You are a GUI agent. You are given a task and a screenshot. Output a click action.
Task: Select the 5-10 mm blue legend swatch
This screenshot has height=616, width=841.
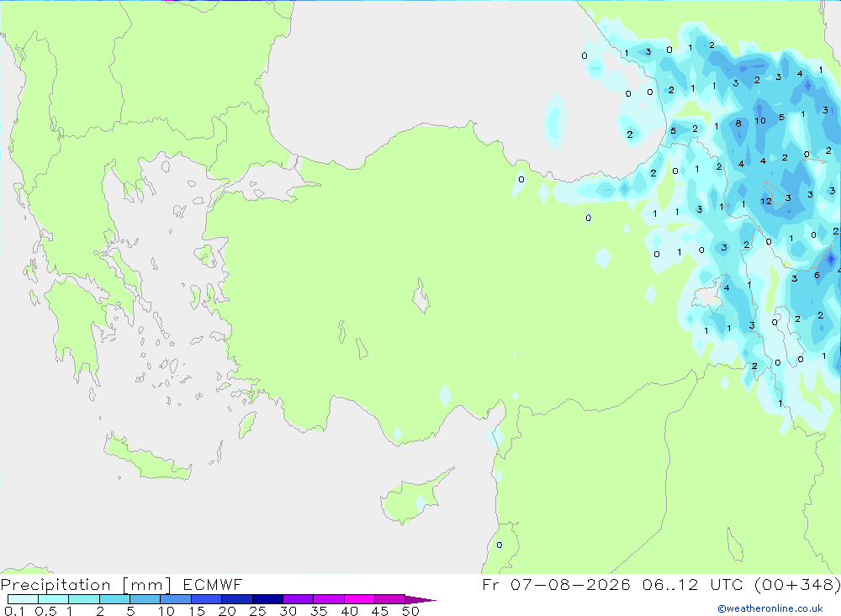coord(145,599)
